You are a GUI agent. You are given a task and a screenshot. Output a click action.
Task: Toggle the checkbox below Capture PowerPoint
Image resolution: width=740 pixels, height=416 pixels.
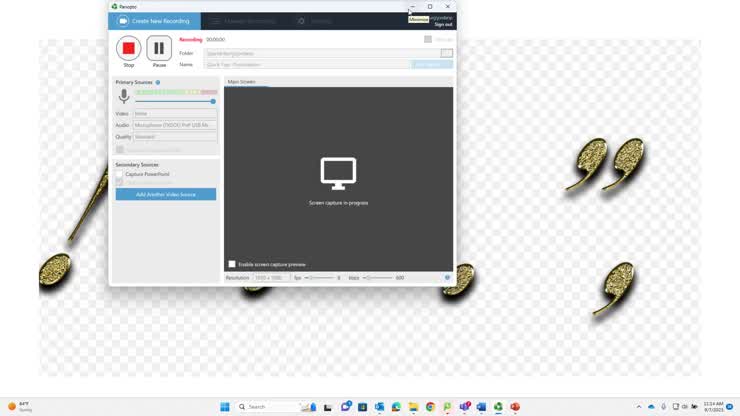point(119,182)
